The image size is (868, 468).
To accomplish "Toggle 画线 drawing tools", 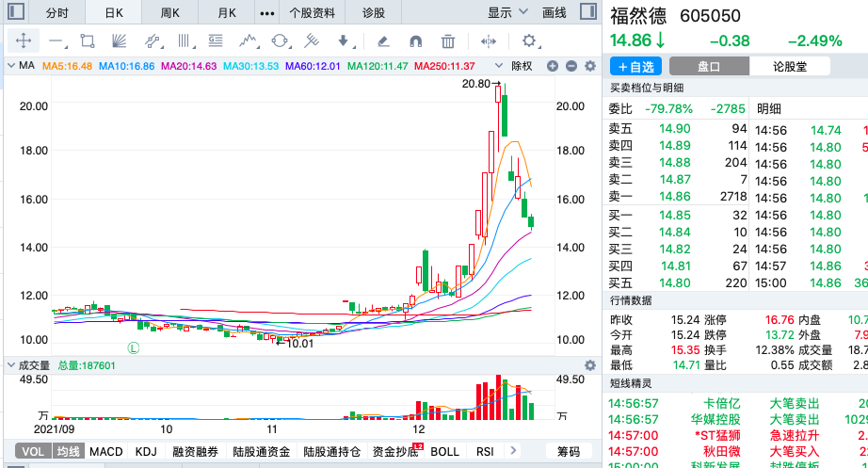I will tap(555, 12).
